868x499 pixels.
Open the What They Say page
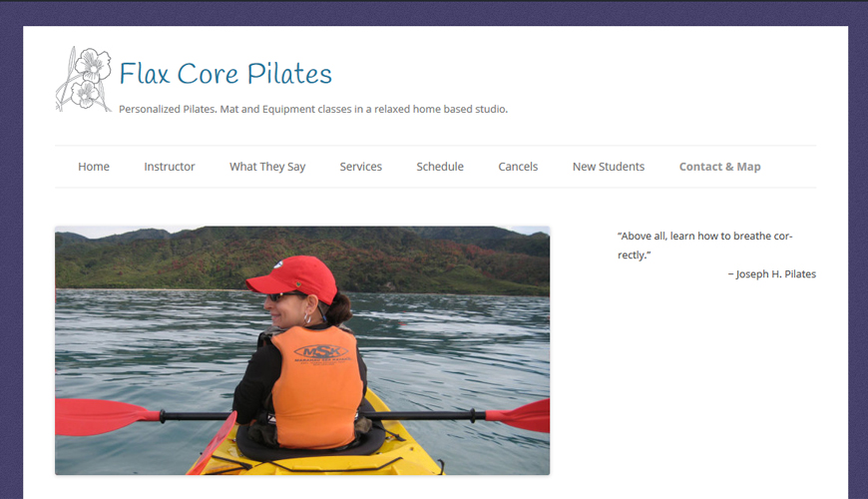pos(267,167)
